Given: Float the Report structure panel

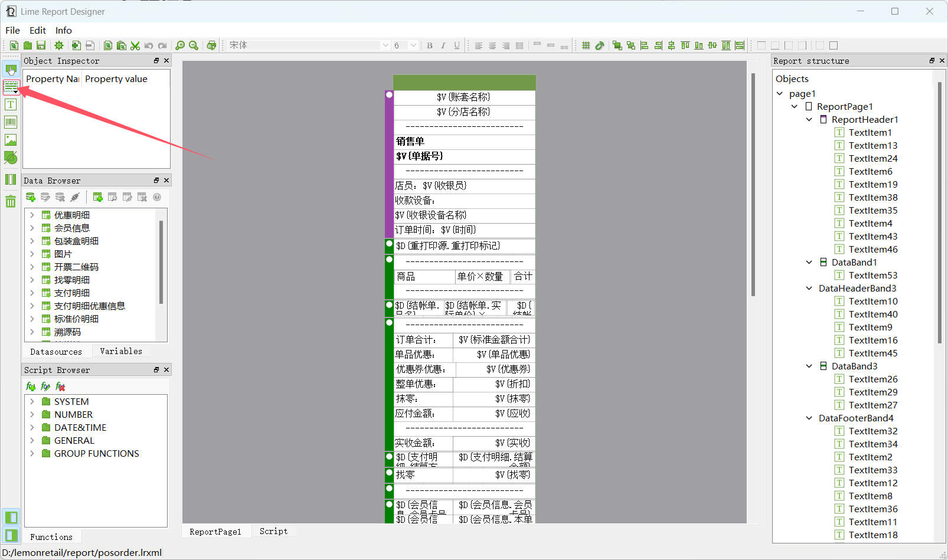Looking at the screenshot, I should tap(932, 61).
